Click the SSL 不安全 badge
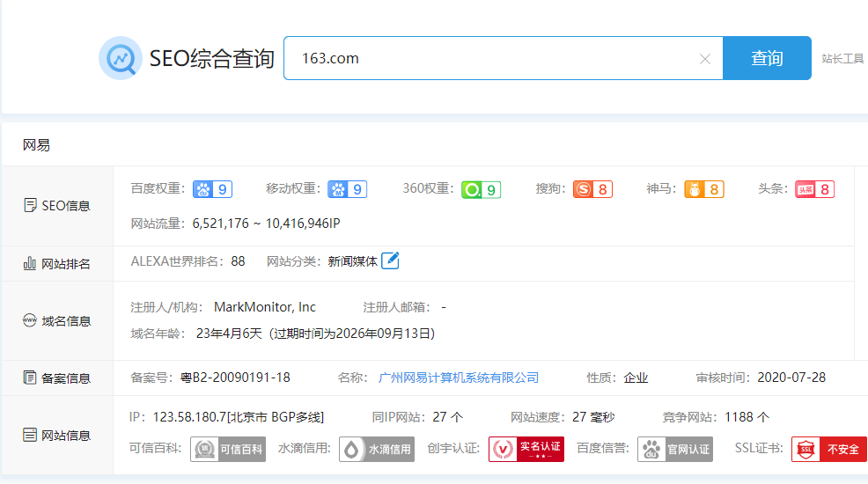This screenshot has height=484, width=868. coord(829,449)
